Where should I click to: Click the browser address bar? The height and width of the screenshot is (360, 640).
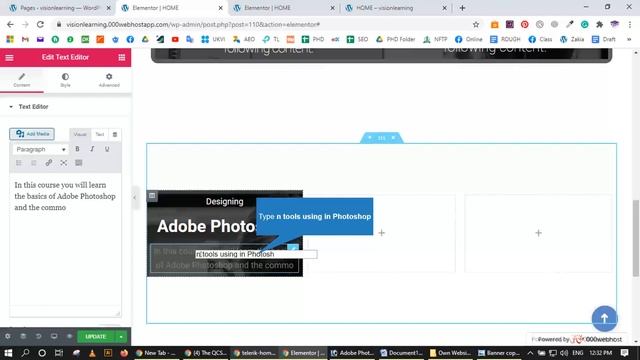click(x=261, y=24)
